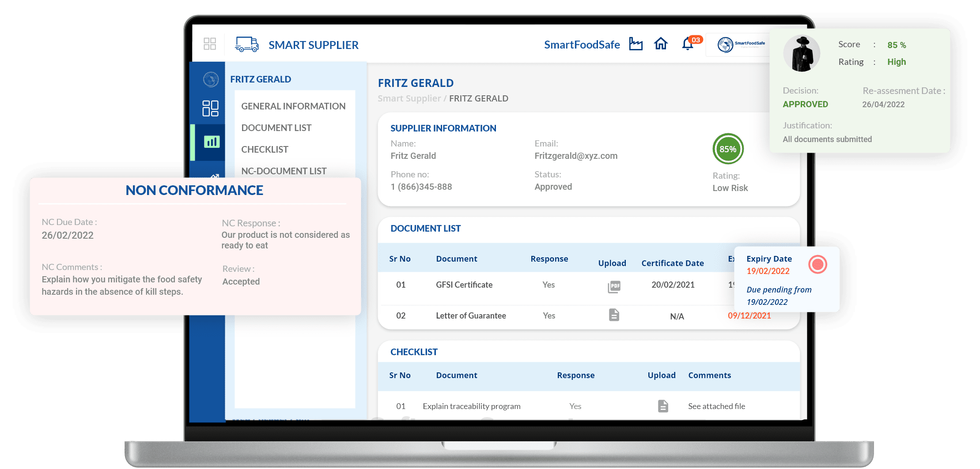Screen dimensions: 980x469
Task: Select the factory icon near SmartFoodSafe
Action: (x=636, y=44)
